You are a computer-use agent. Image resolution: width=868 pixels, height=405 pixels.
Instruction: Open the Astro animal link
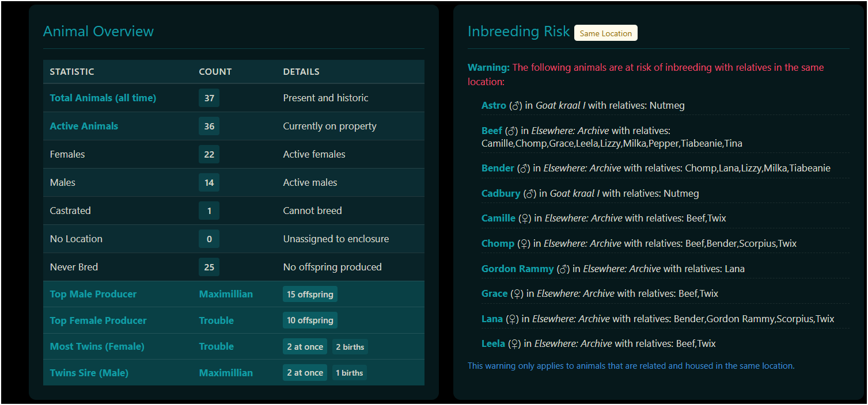pos(494,106)
